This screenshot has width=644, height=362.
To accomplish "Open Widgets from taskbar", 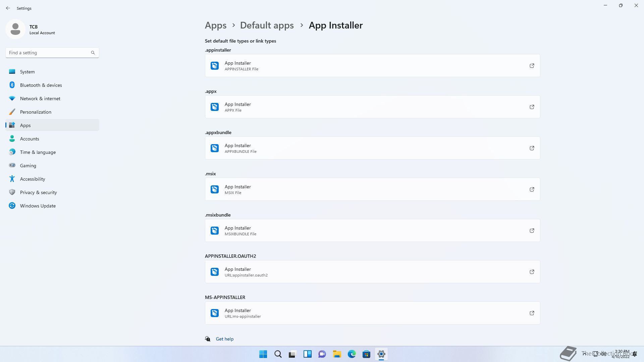I will point(308,354).
